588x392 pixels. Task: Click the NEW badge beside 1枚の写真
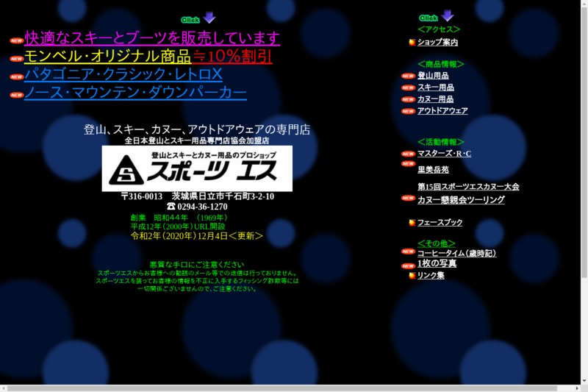click(x=408, y=266)
